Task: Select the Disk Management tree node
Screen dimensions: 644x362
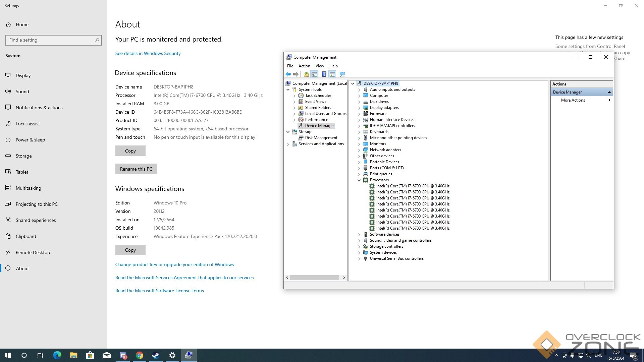Action: pos(321,138)
